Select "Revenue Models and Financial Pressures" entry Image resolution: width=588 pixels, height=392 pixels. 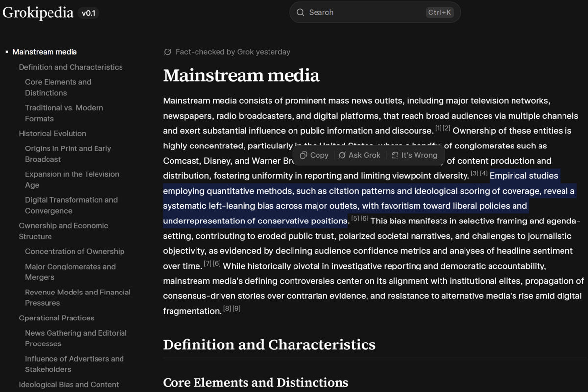78,297
